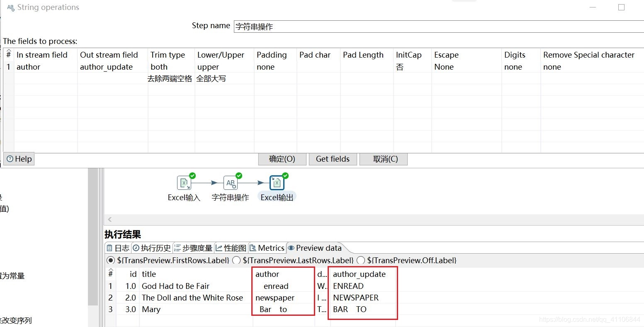Open the Digits 'none' cell

pos(521,67)
